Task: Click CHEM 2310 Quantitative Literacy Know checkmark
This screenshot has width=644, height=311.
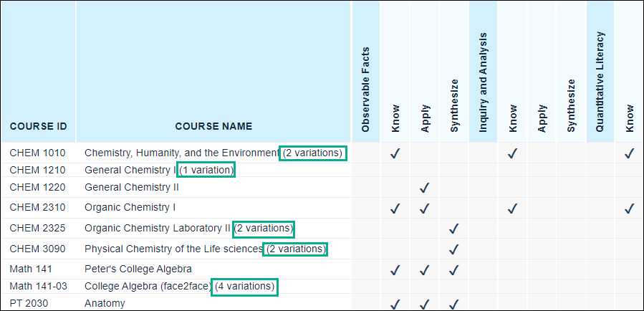Action: (x=629, y=209)
